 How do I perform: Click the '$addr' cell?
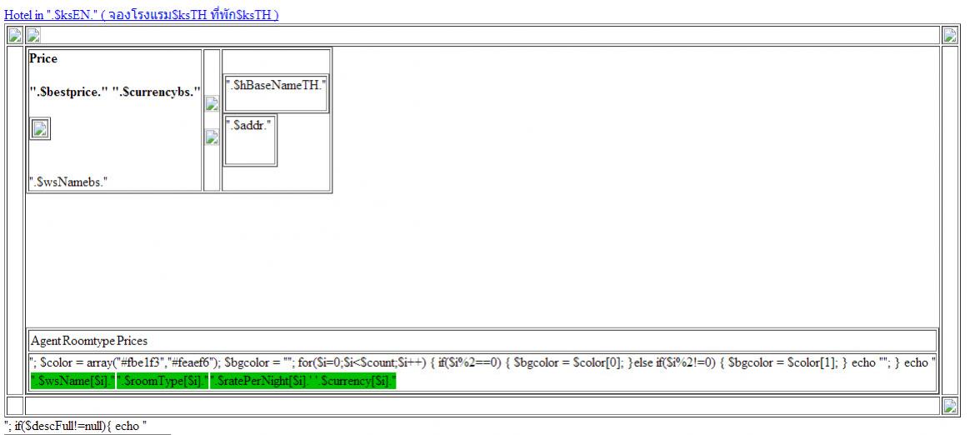pos(250,140)
